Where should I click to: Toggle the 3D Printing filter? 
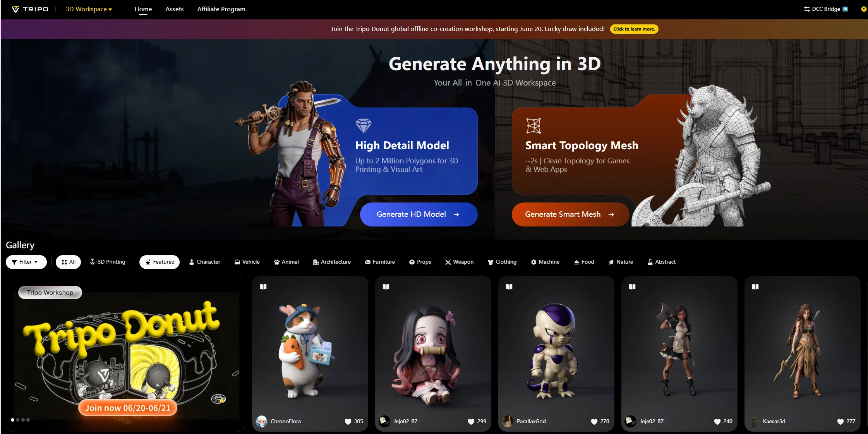(x=108, y=262)
